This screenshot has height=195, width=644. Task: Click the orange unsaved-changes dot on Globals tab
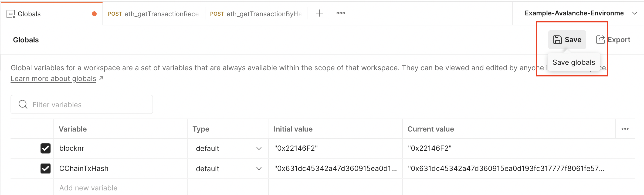coord(94,14)
